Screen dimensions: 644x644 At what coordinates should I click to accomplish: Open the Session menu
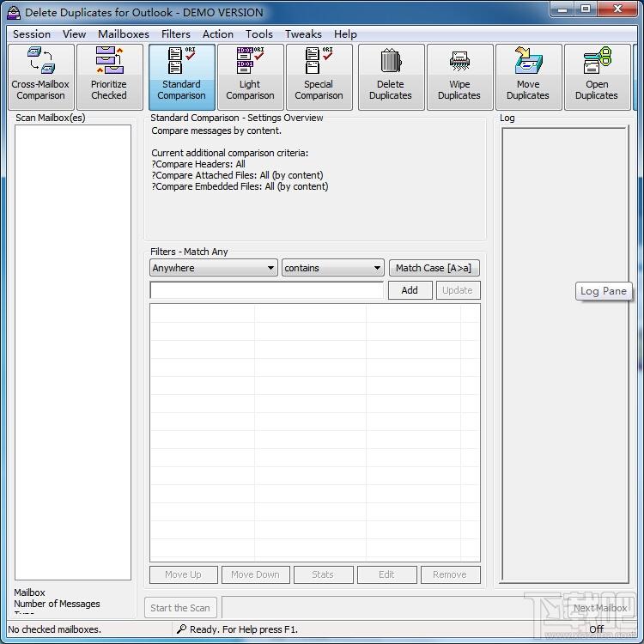click(x=32, y=34)
